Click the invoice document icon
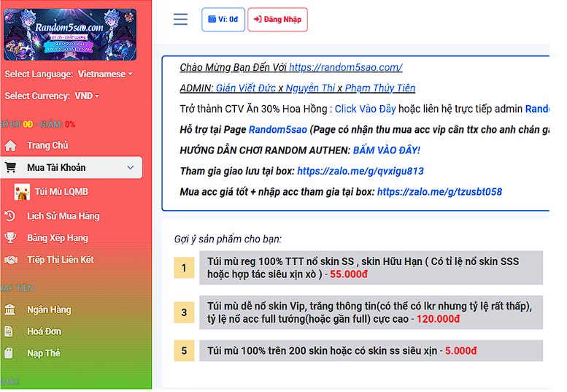Viewport: 567px width, 392px height. click(x=8, y=331)
